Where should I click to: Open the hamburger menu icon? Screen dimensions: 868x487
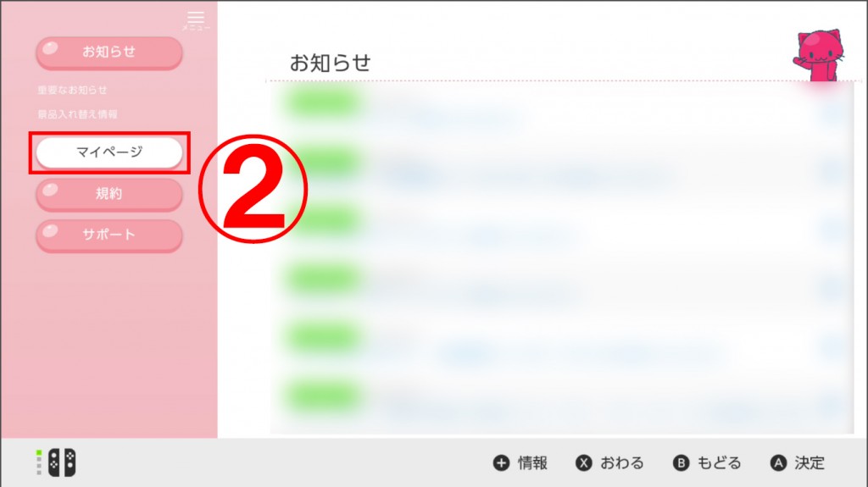[x=196, y=20]
